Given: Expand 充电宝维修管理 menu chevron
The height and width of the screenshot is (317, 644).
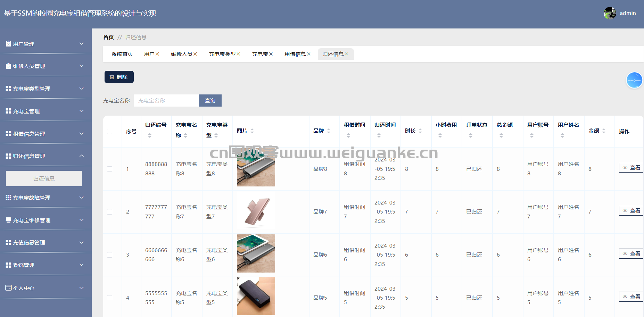Looking at the screenshot, I should point(82,220).
